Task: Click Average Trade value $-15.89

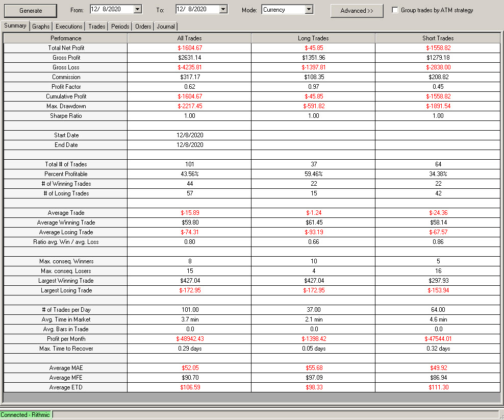Action: [x=190, y=213]
